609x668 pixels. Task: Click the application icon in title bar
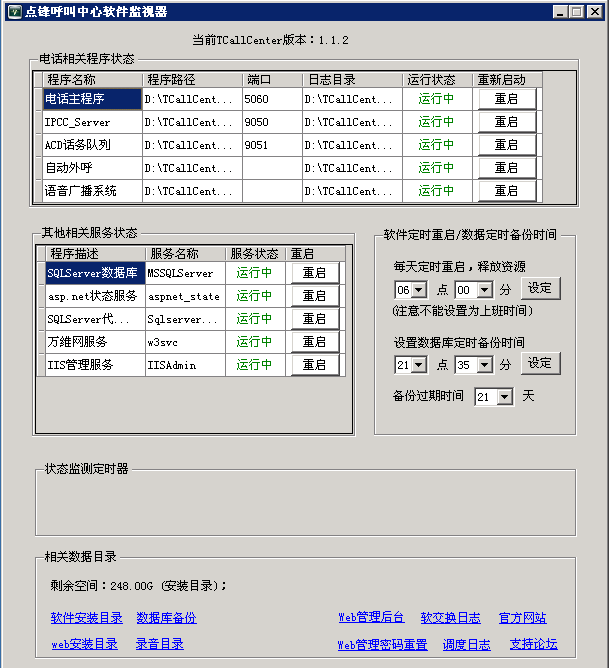pos(14,12)
